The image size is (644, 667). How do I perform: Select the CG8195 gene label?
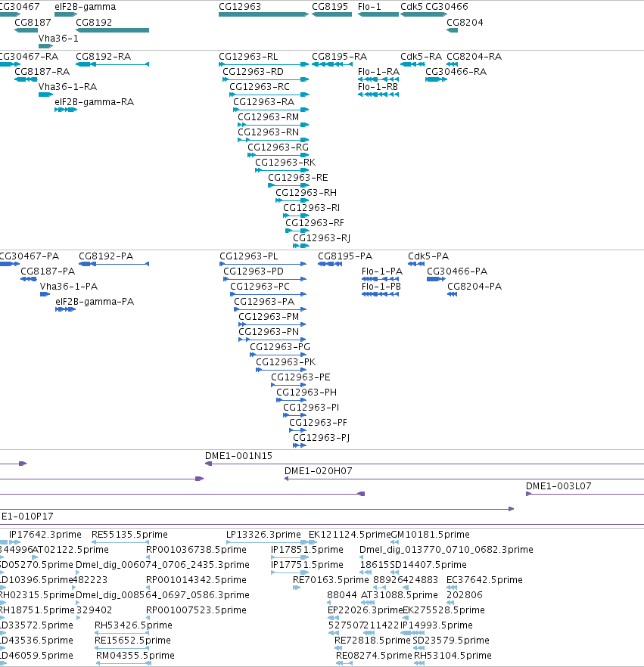330,7
